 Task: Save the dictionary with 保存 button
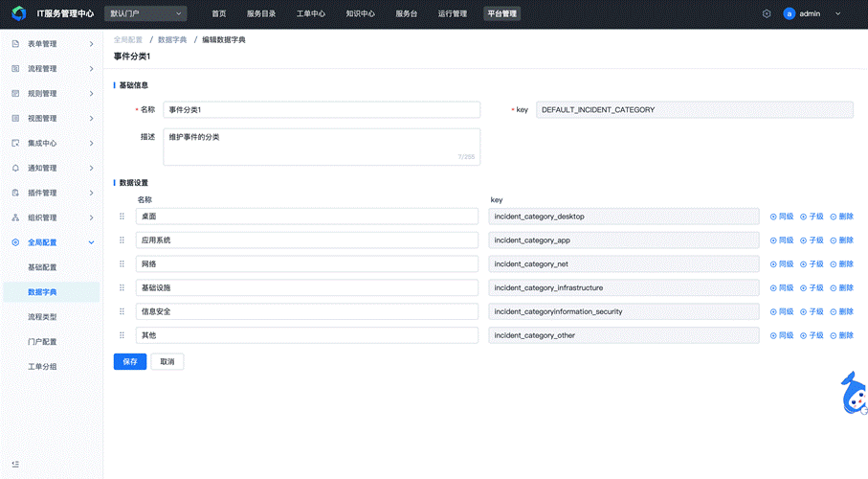(130, 361)
